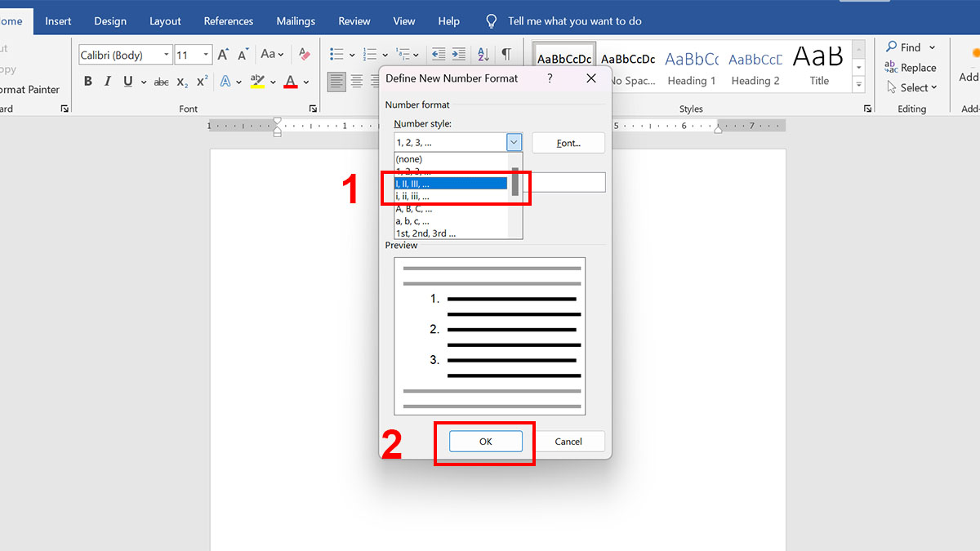Screen dimensions: 980x551
Task: Select the Strikethrough icon
Action: coord(161,81)
